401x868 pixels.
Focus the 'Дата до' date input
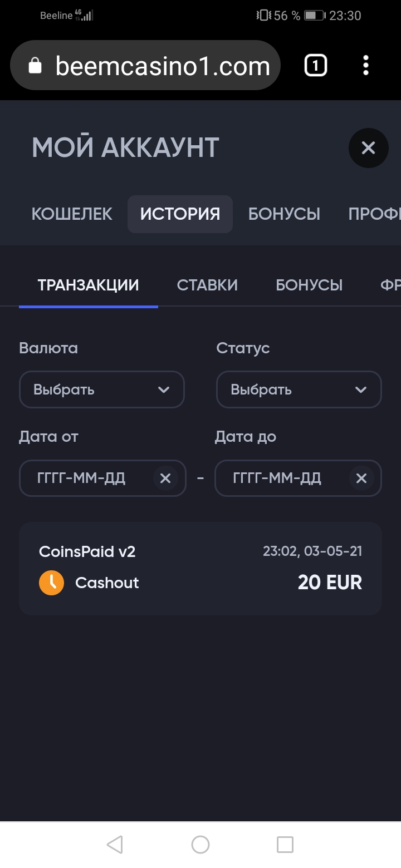point(282,478)
